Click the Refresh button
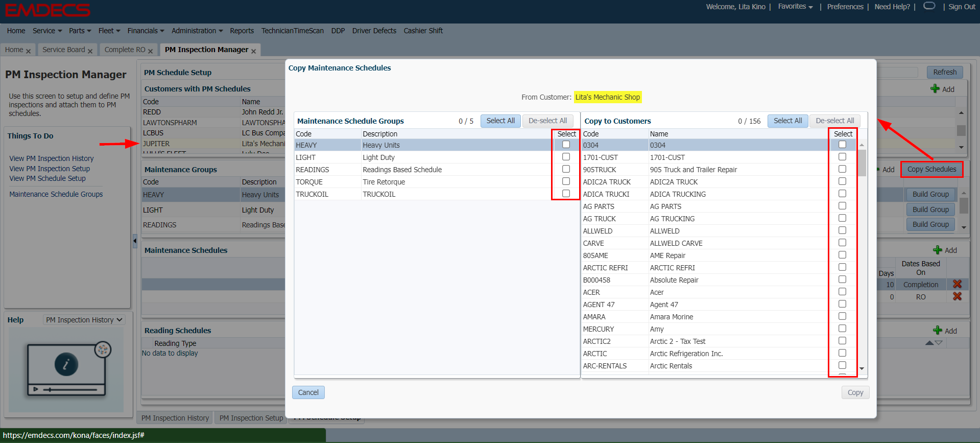 pos(945,72)
